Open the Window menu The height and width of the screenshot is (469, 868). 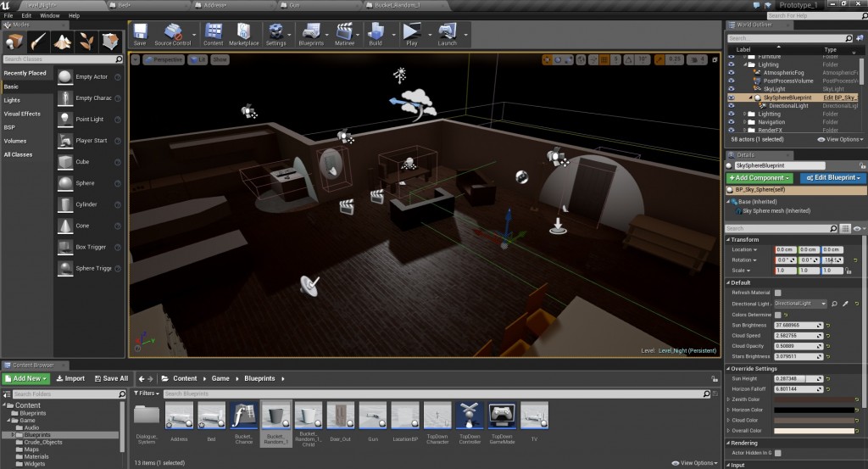(50, 15)
